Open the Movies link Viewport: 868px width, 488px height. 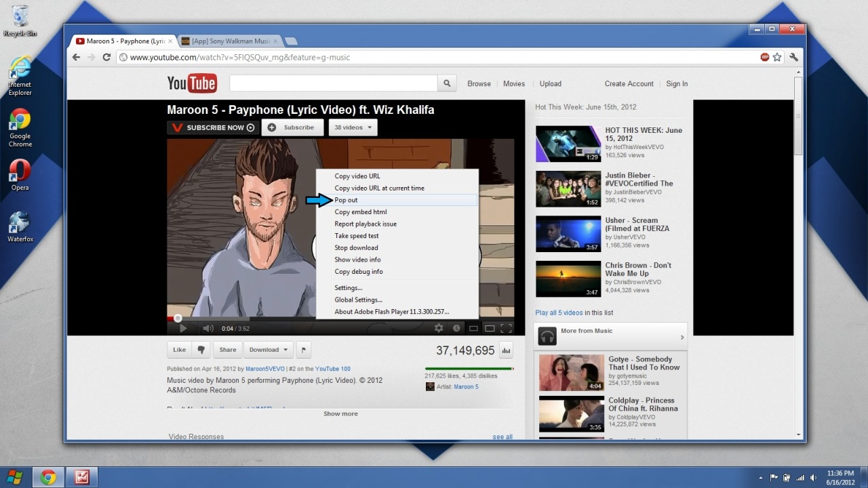click(x=514, y=84)
